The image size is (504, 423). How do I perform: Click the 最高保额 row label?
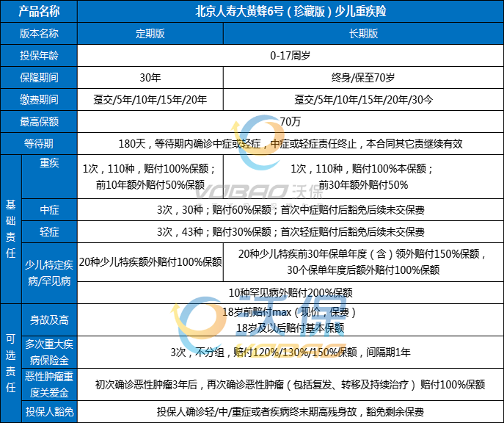[x=39, y=122]
